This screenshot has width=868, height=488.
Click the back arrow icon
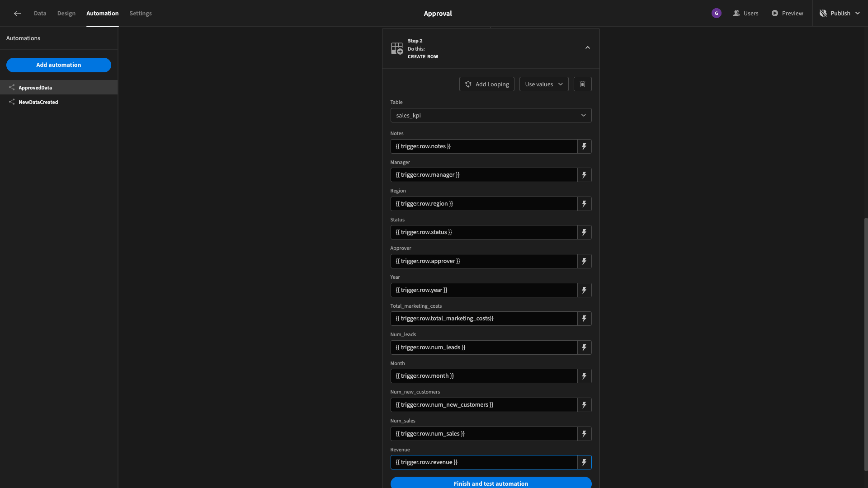coord(17,14)
